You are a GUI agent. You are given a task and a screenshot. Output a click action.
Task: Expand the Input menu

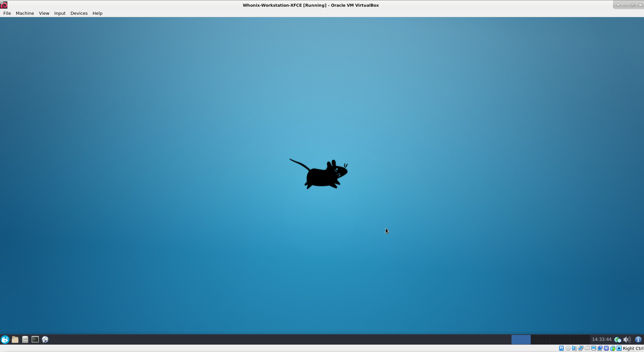[x=60, y=13]
